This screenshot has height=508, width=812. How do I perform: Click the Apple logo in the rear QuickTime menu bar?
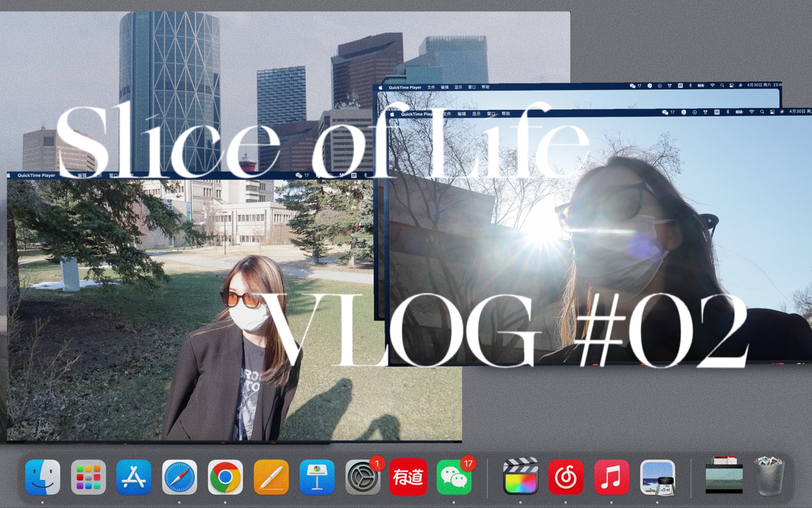click(380, 87)
